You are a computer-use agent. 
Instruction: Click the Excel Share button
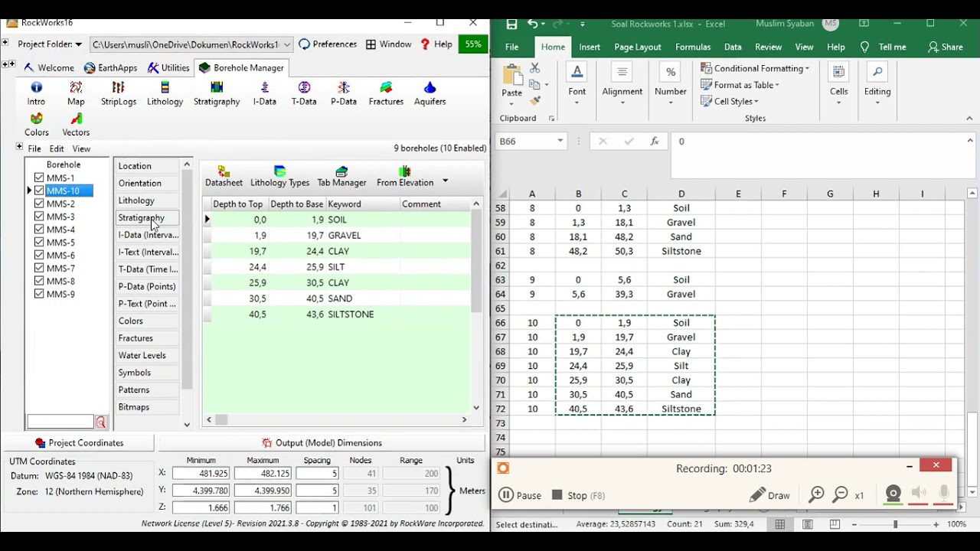[946, 47]
